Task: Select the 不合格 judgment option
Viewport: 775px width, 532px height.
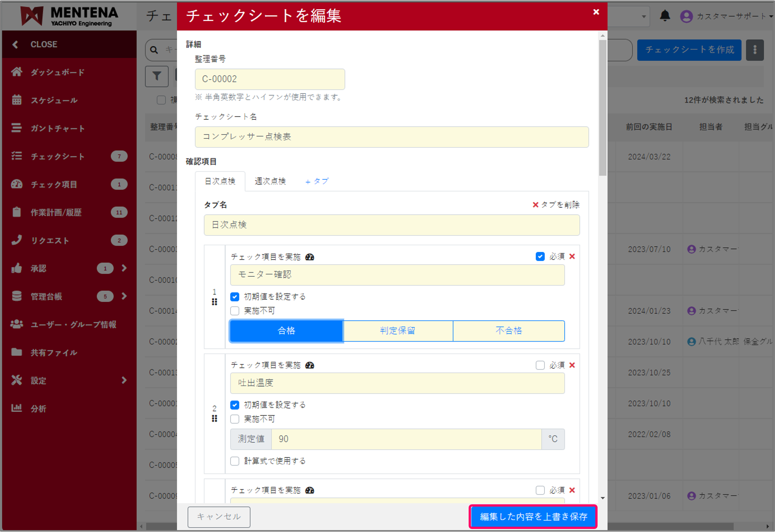Action: (x=508, y=331)
